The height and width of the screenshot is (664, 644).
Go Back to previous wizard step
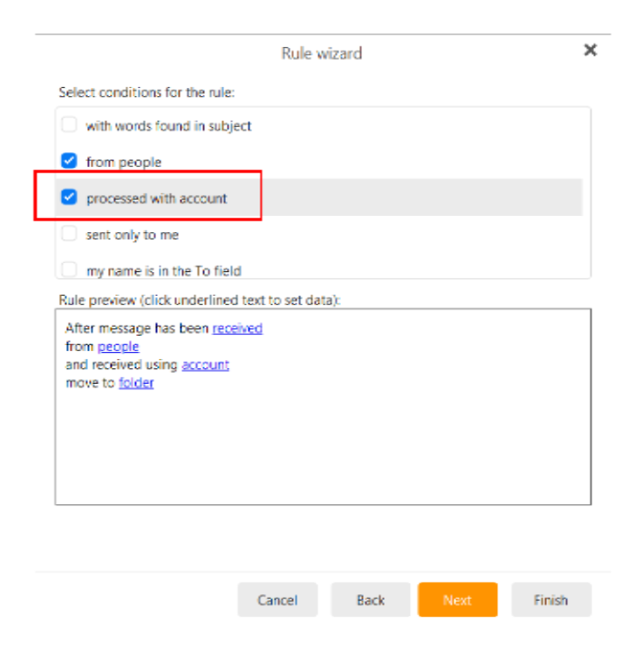pos(370,600)
